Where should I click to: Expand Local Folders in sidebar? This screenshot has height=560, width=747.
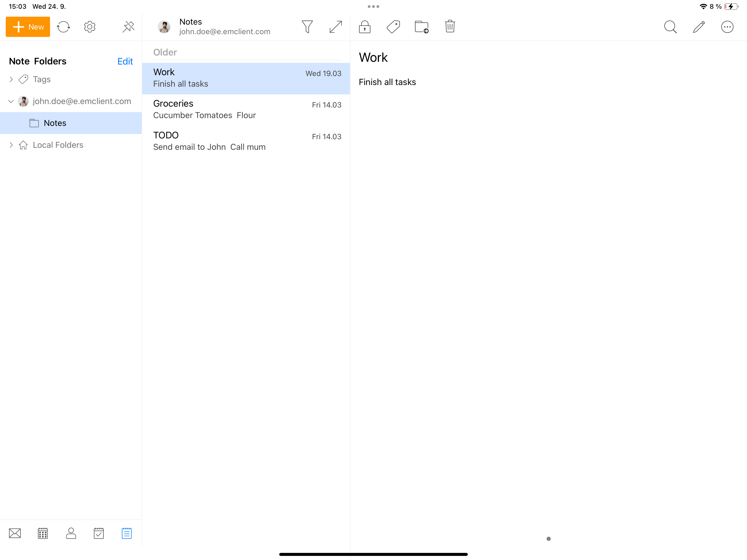coord(11,145)
